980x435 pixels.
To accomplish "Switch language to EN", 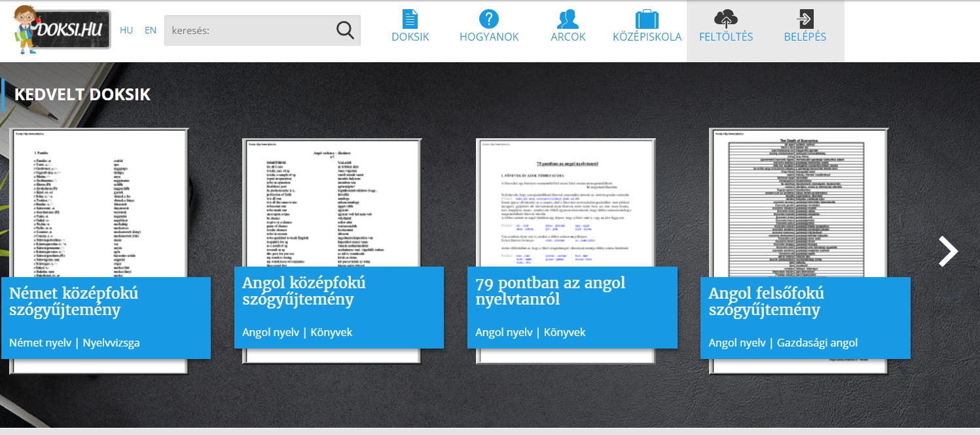I will [x=151, y=30].
